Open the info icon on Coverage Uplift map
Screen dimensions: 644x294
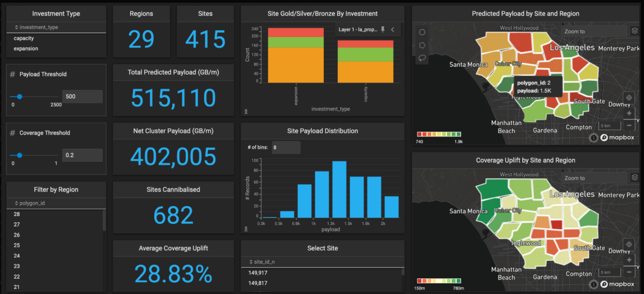pos(593,284)
